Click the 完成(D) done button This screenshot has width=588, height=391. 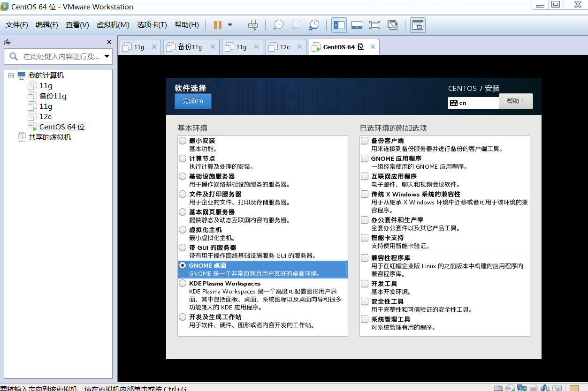(x=193, y=101)
